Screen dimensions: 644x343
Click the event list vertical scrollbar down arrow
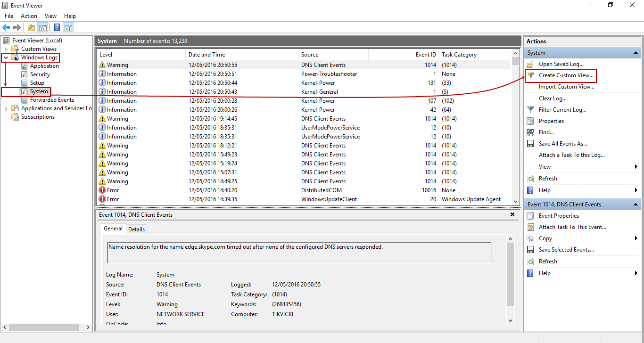point(515,201)
